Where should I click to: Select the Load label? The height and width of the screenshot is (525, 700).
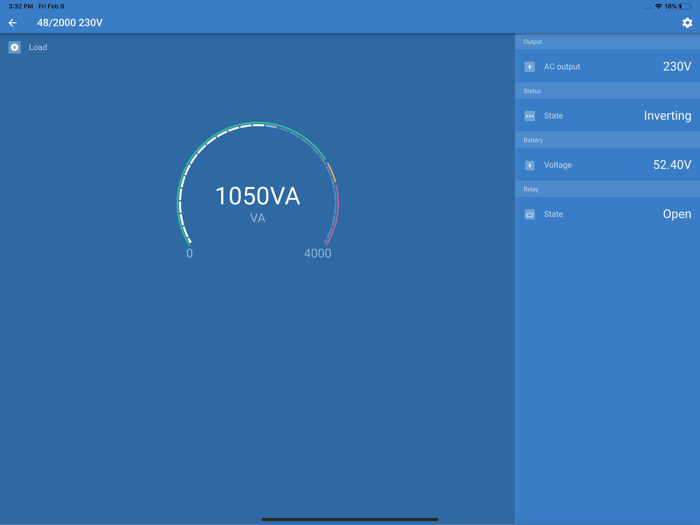[38, 47]
